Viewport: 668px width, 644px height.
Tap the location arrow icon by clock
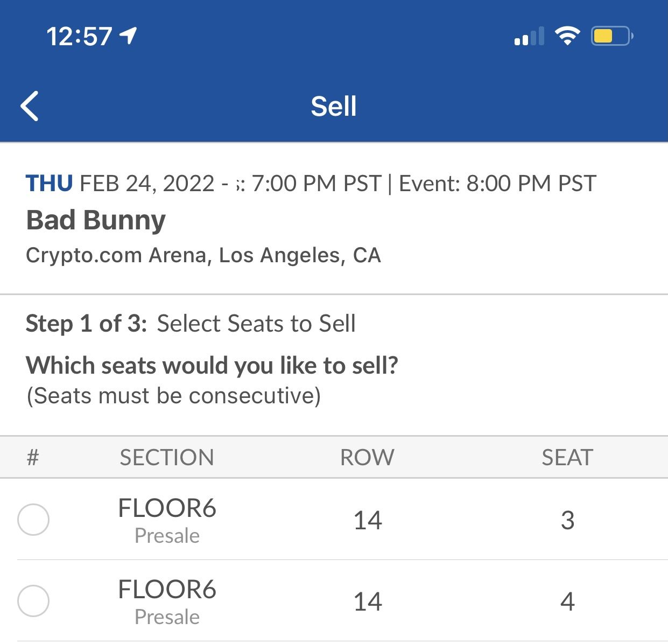pyautogui.click(x=128, y=36)
